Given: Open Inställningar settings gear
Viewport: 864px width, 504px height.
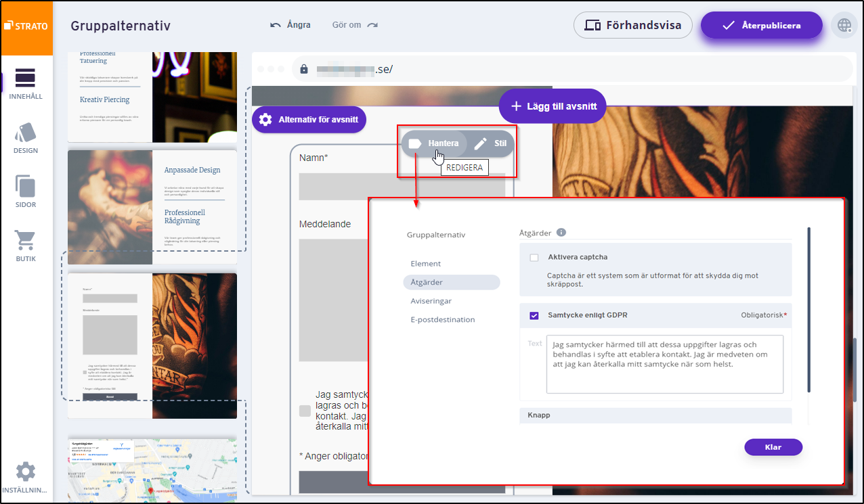Looking at the screenshot, I should [26, 478].
